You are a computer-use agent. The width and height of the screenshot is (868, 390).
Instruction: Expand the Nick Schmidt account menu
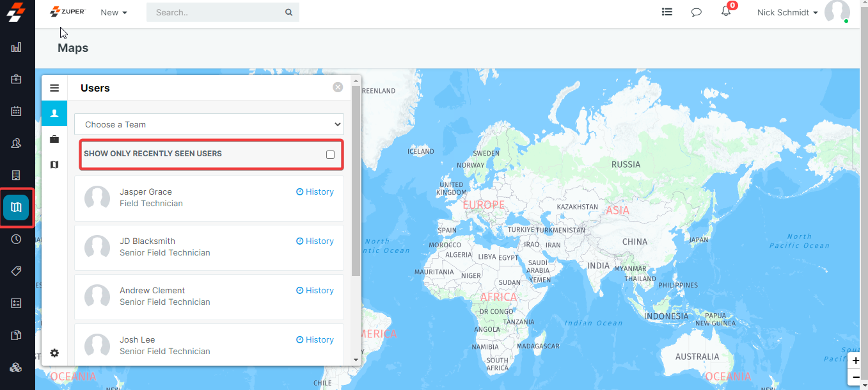click(x=787, y=12)
